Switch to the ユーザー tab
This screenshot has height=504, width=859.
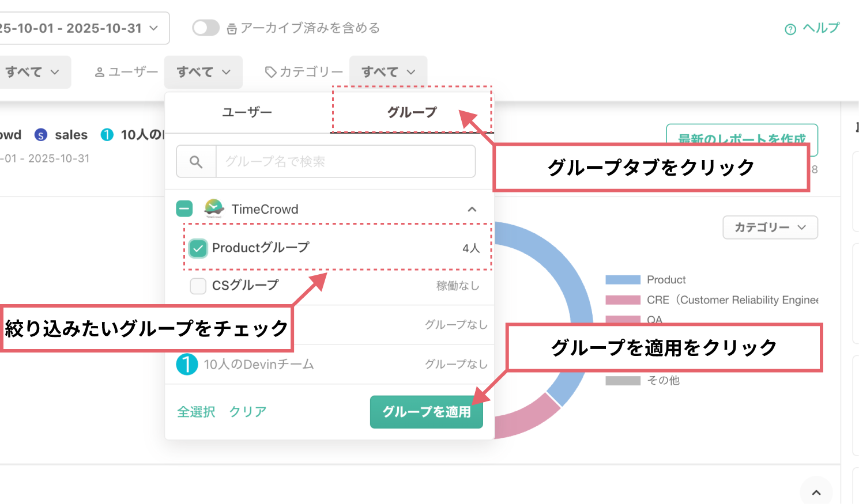tap(247, 112)
